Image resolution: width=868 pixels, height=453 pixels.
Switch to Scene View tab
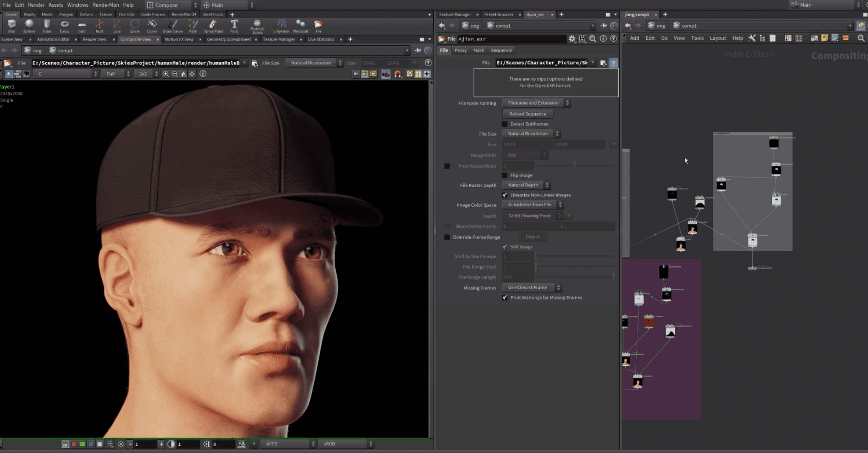[x=12, y=39]
